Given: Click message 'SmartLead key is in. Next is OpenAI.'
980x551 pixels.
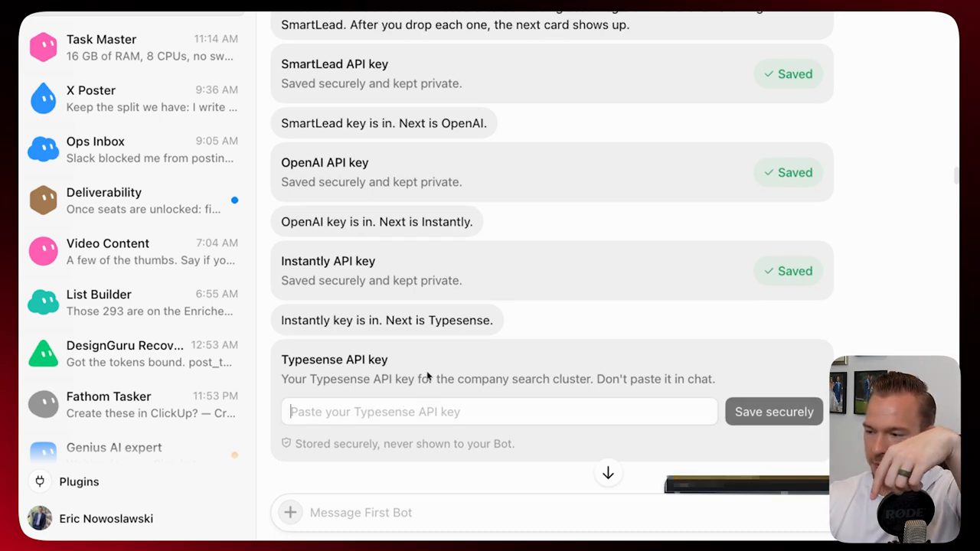Looking at the screenshot, I should pyautogui.click(x=384, y=123).
